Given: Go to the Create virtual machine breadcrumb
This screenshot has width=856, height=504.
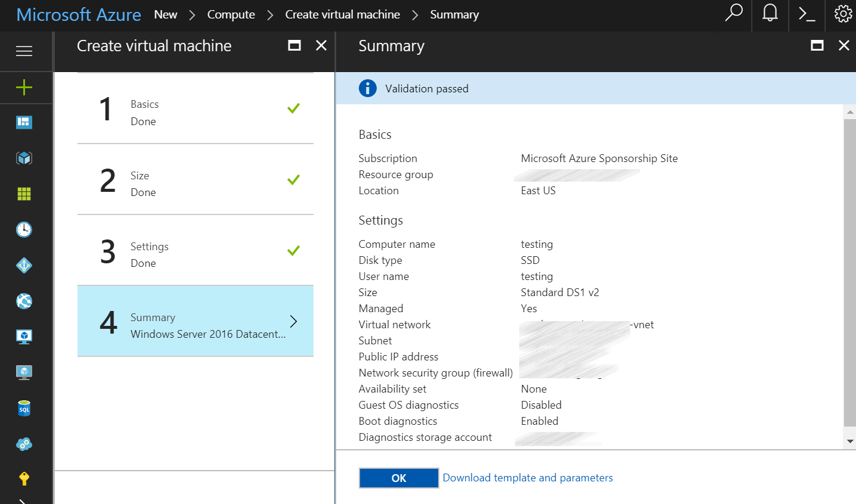Looking at the screenshot, I should pyautogui.click(x=343, y=14).
